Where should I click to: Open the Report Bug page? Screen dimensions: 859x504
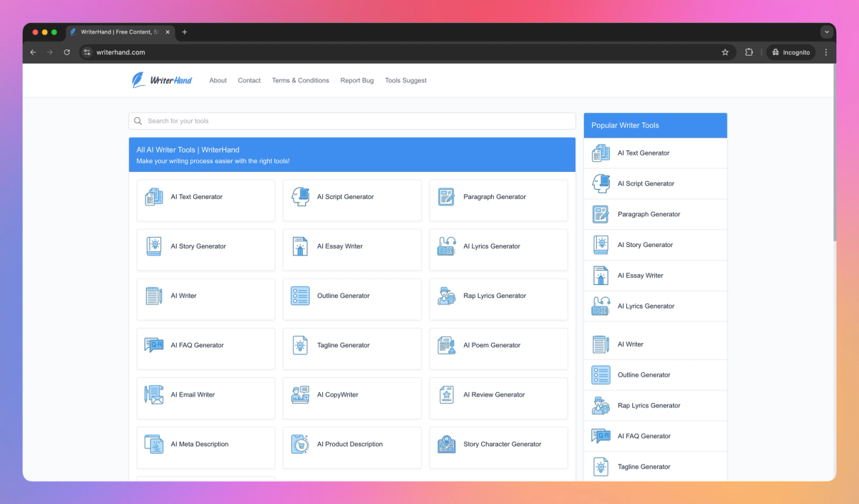coord(357,81)
